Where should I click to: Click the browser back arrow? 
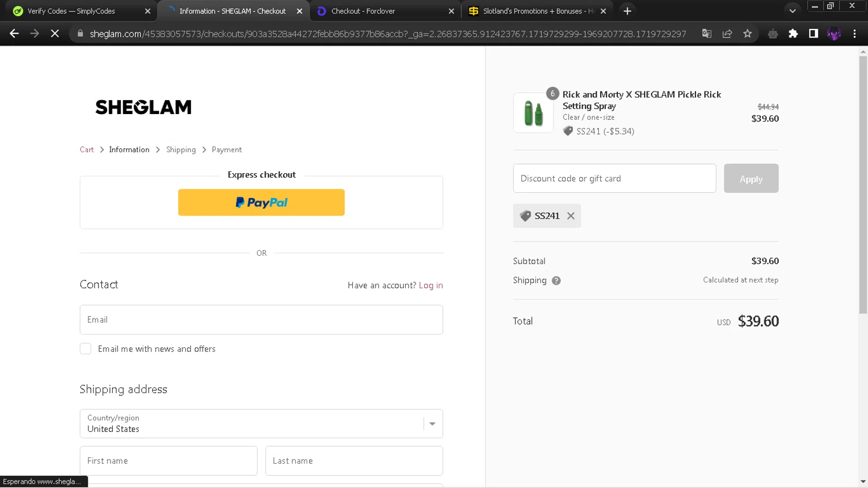[x=14, y=34]
